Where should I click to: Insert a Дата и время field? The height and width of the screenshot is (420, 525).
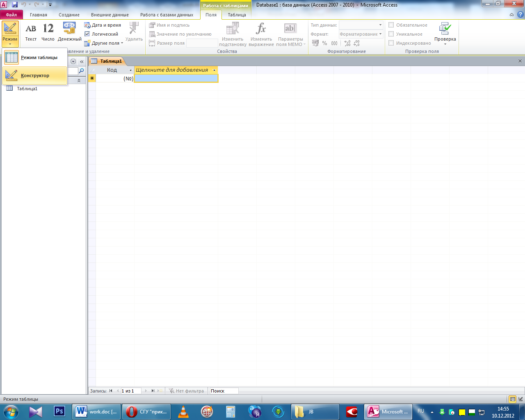[103, 25]
